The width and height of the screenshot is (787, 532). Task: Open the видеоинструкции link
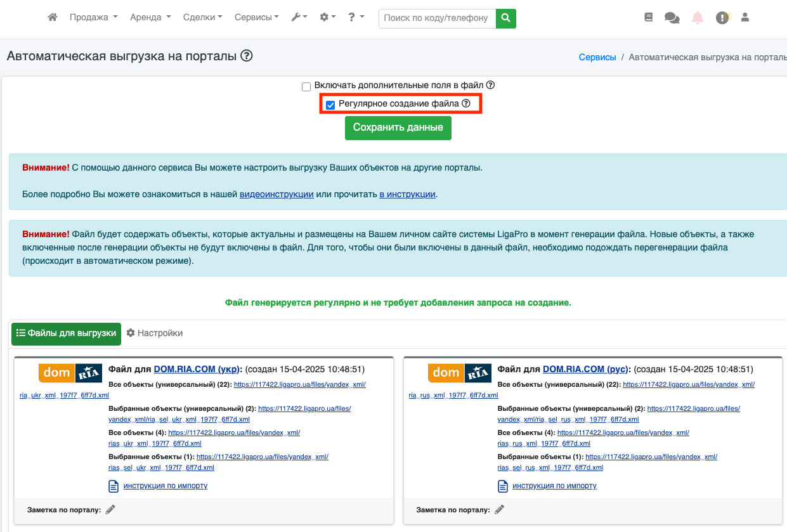coord(276,194)
